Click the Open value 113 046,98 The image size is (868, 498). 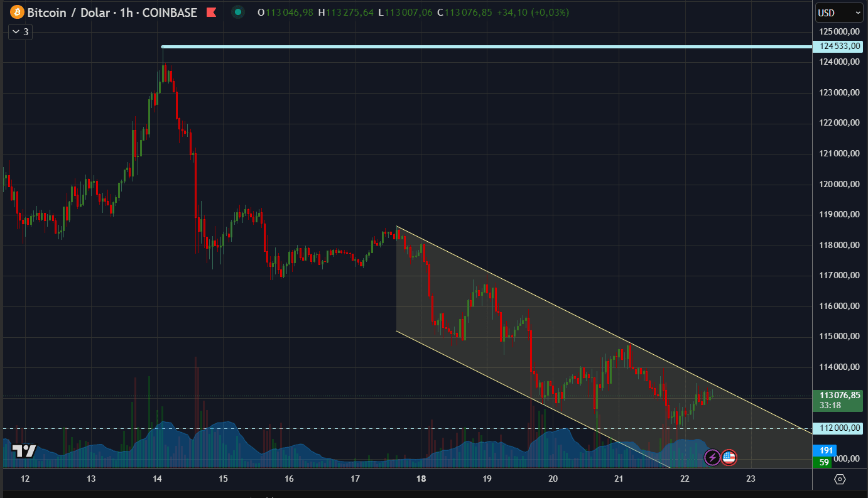290,13
